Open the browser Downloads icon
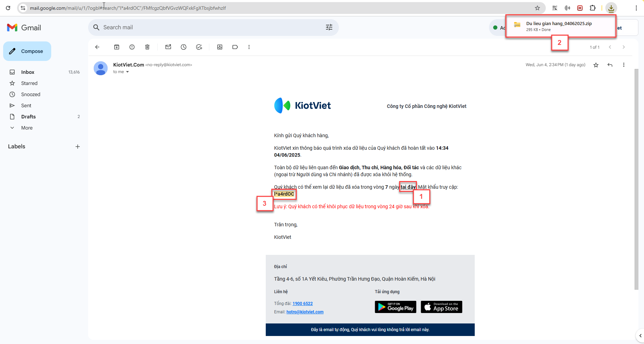 coord(611,8)
